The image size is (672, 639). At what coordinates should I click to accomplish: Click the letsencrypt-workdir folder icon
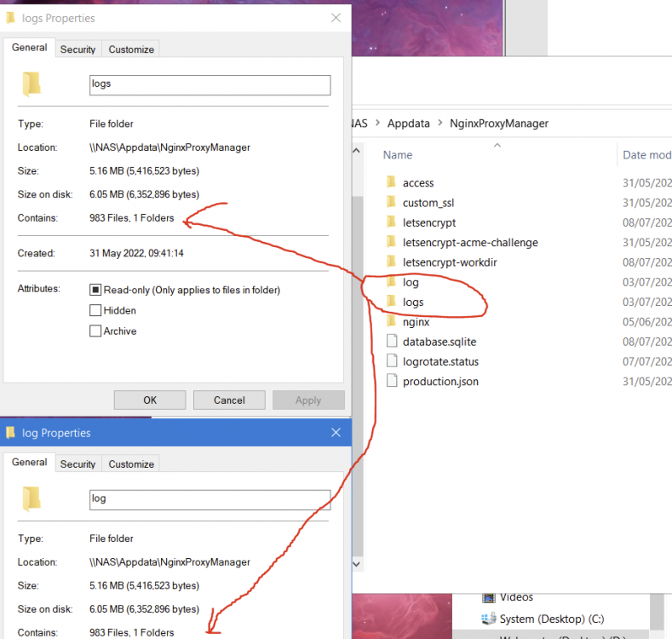[391, 262]
